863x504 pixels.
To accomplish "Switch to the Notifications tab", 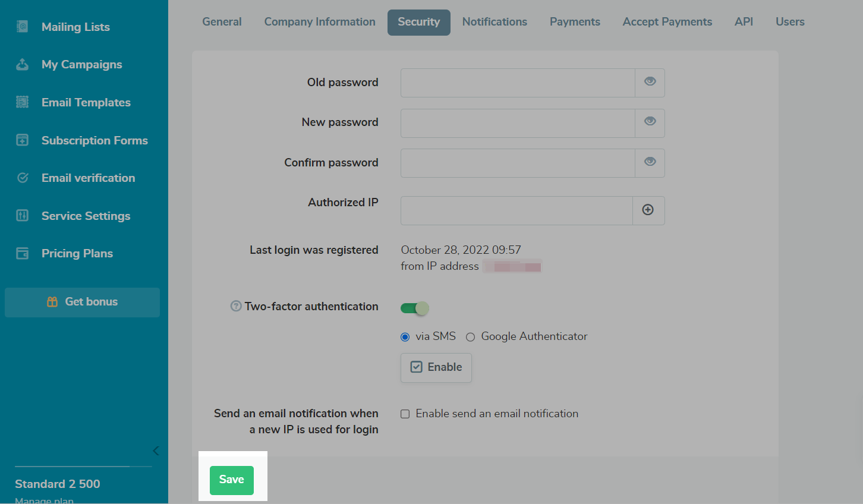I will tap(495, 22).
